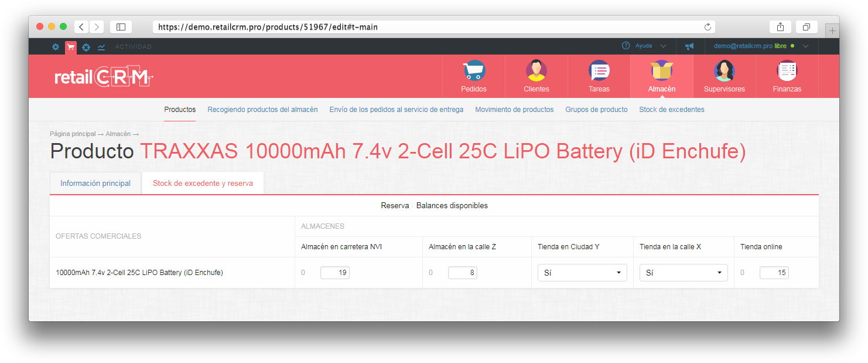This screenshot has width=868, height=363.
Task: Open the megaphone notifications icon
Action: point(690,46)
